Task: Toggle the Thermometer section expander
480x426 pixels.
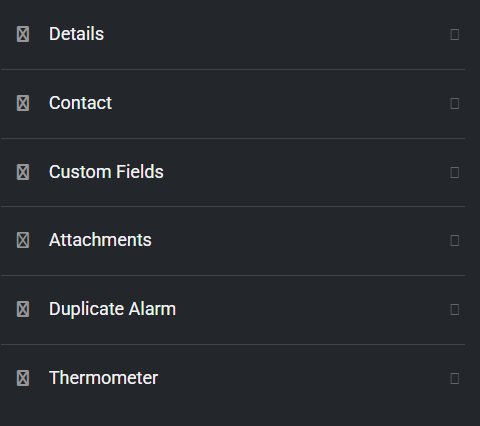Action: tap(455, 378)
